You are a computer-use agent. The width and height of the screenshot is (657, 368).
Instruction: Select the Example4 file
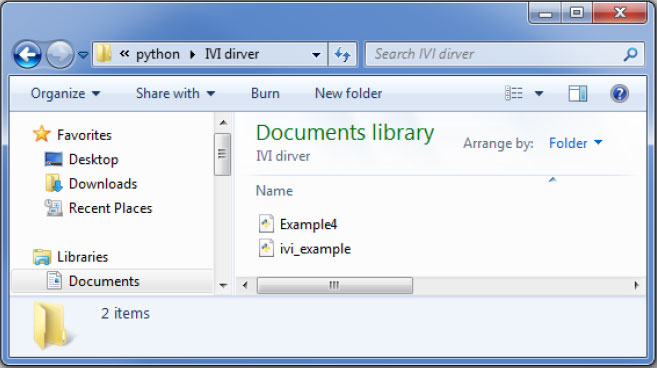308,224
